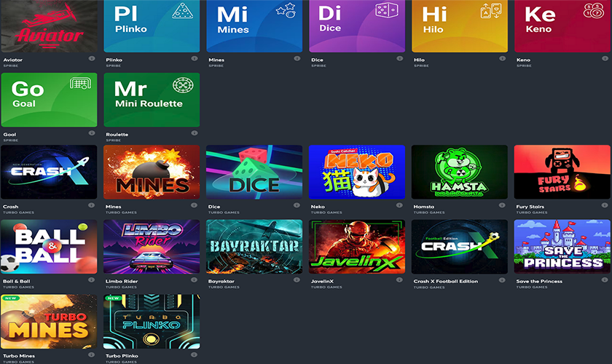Open the Fury Stairs thumbnail

(562, 172)
